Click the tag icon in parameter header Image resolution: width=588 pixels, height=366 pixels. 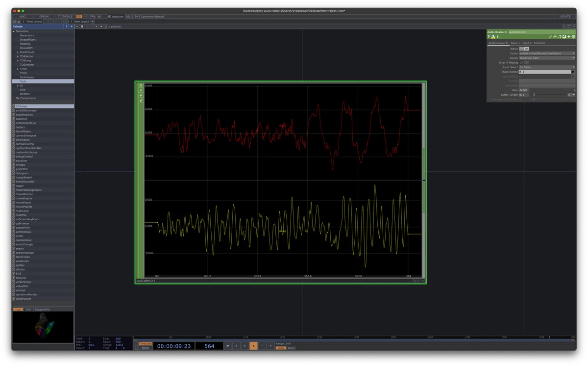point(560,37)
